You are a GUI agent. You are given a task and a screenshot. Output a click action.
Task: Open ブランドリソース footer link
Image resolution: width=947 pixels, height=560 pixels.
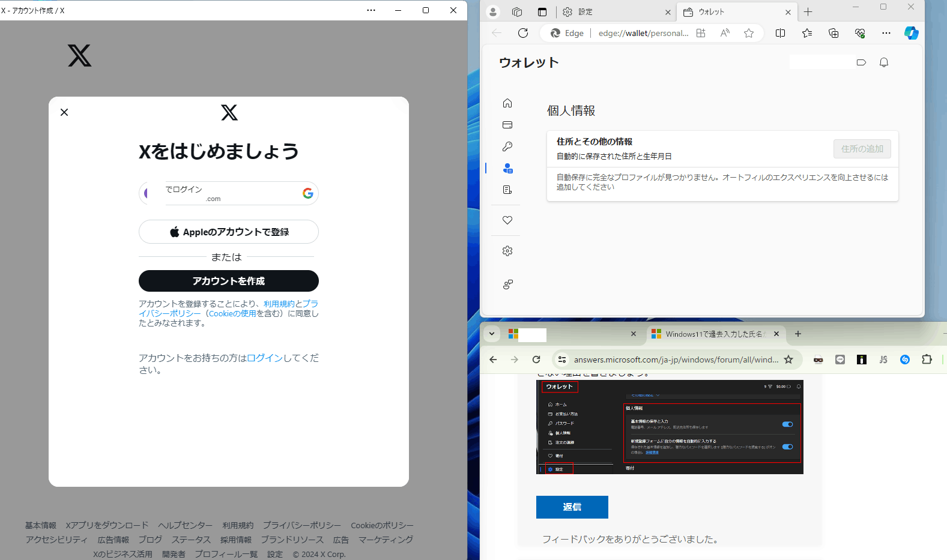click(292, 540)
